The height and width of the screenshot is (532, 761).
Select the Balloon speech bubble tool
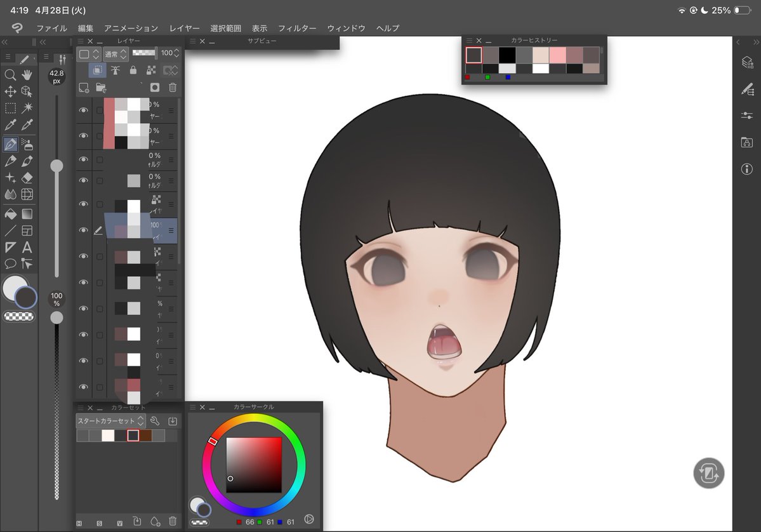coord(10,263)
